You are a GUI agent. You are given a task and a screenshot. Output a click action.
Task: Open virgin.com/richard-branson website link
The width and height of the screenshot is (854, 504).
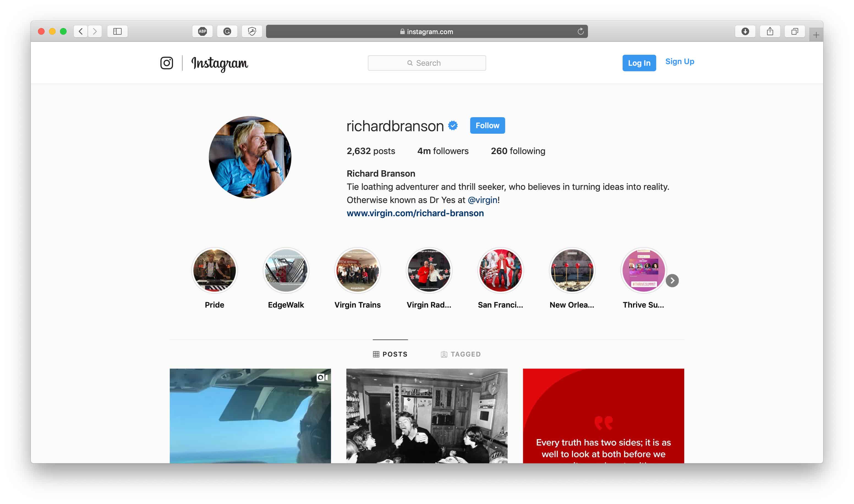click(x=415, y=213)
